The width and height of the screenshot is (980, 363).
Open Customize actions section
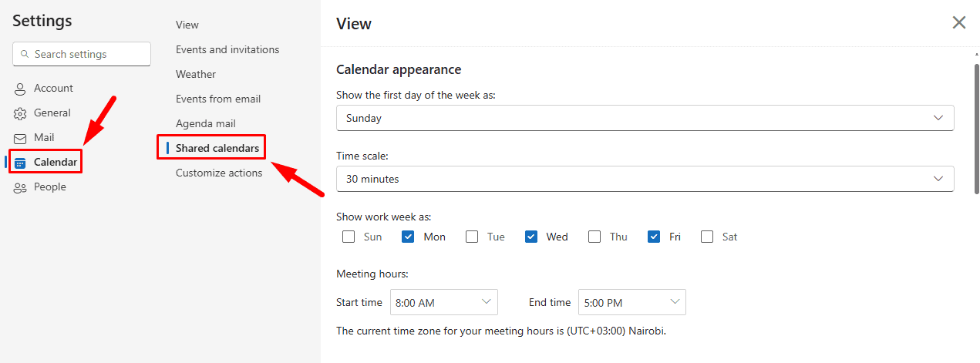coord(219,173)
